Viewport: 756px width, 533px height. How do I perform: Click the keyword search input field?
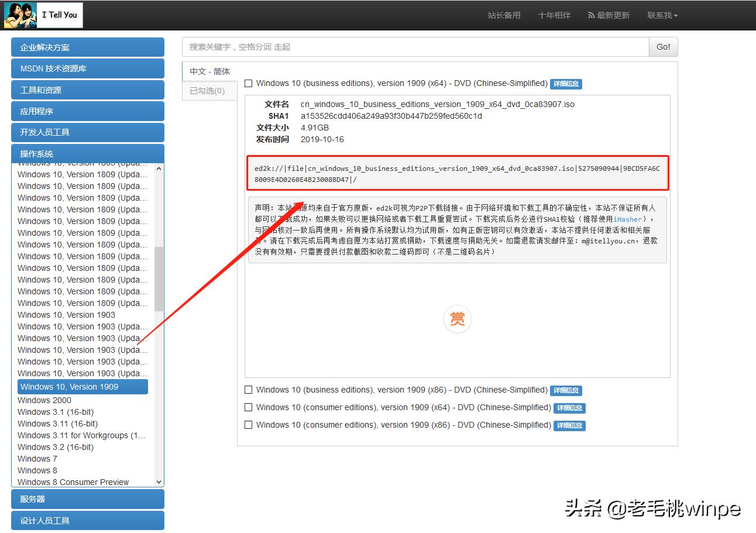tap(415, 47)
